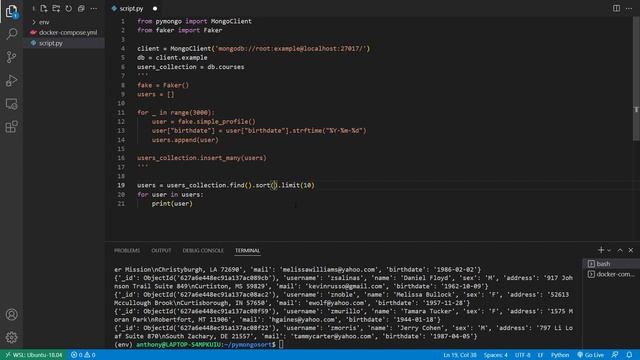Open the Explorer view in activity bar
This screenshot has width=640, height=360.
point(11,11)
